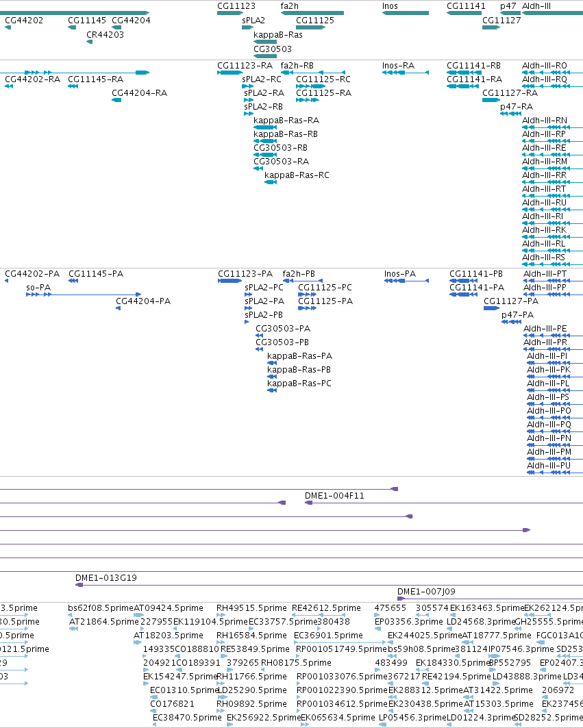Click EST 475655
This screenshot has width=583, height=728.
pos(390,608)
